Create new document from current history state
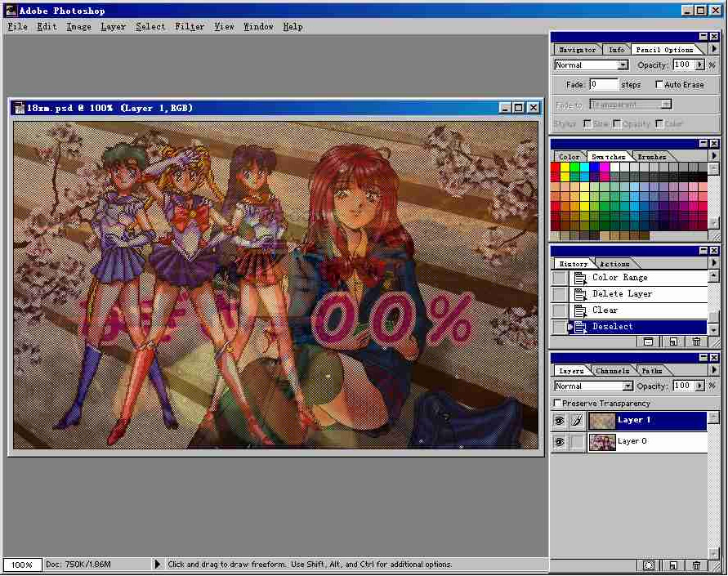The image size is (728, 576). click(672, 342)
